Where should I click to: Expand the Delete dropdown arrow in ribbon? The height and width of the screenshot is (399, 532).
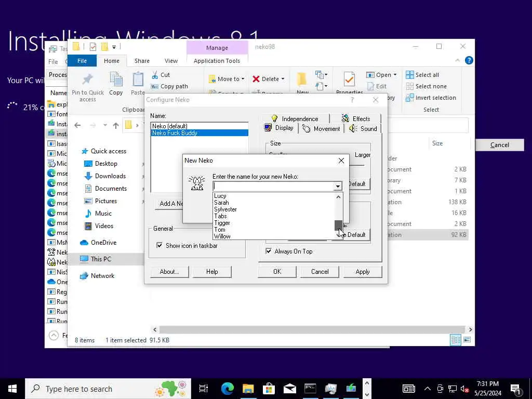pyautogui.click(x=283, y=79)
